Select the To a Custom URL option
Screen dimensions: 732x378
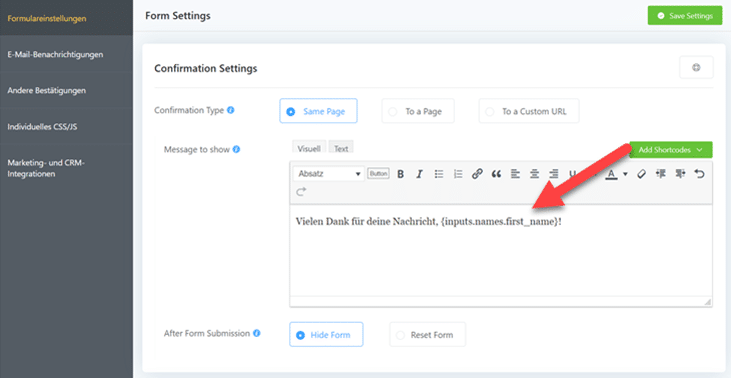coord(529,111)
